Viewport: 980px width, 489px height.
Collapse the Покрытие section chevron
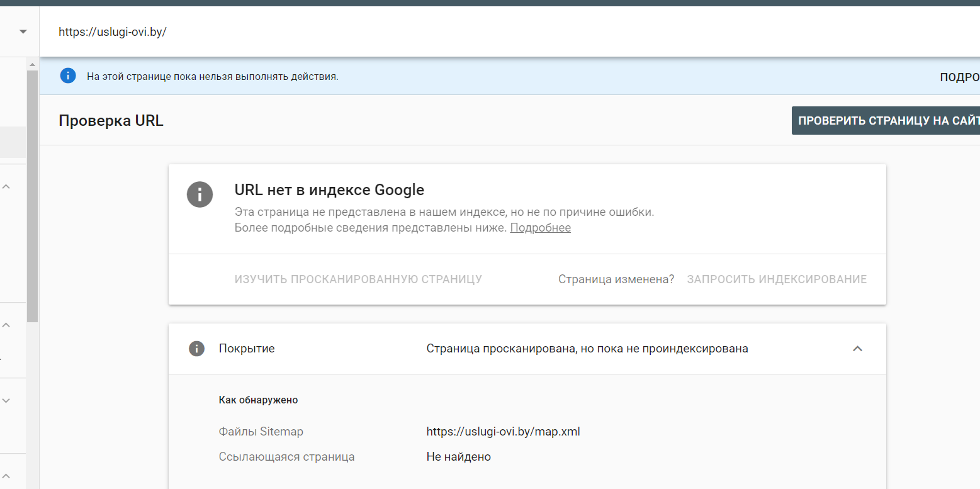coord(857,349)
